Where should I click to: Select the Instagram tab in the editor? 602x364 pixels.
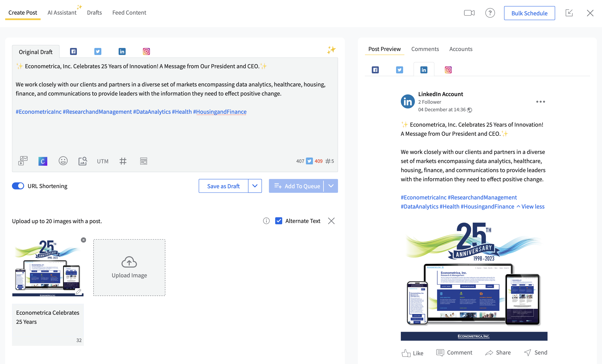(x=146, y=52)
